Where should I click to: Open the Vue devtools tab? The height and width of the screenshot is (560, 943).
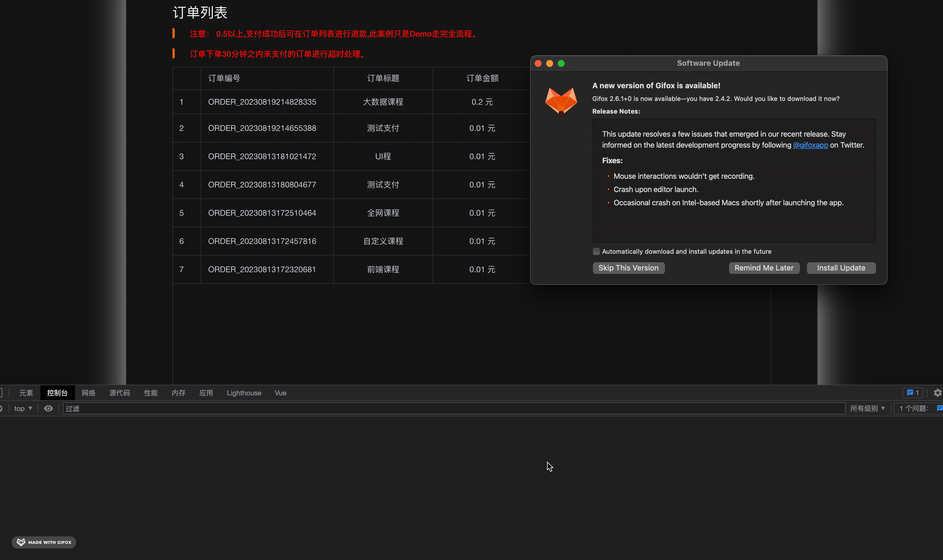click(280, 393)
